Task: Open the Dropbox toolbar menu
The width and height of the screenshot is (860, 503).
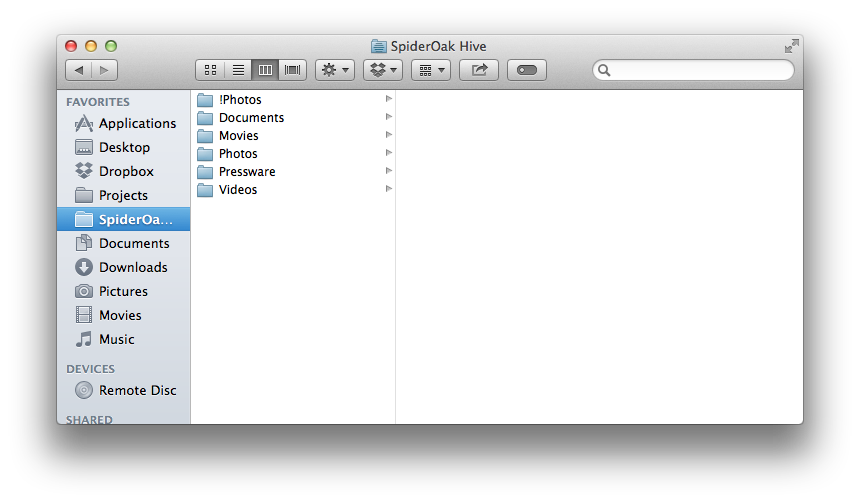Action: [383, 70]
